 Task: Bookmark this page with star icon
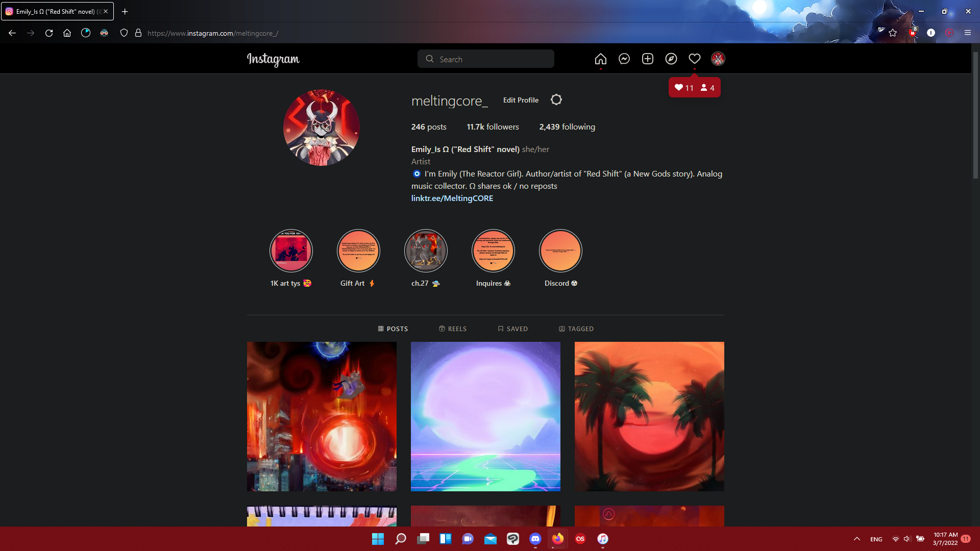[892, 33]
